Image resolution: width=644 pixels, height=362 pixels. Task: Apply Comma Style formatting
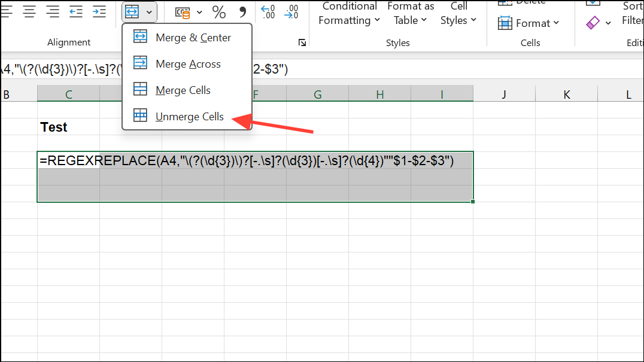pos(242,12)
